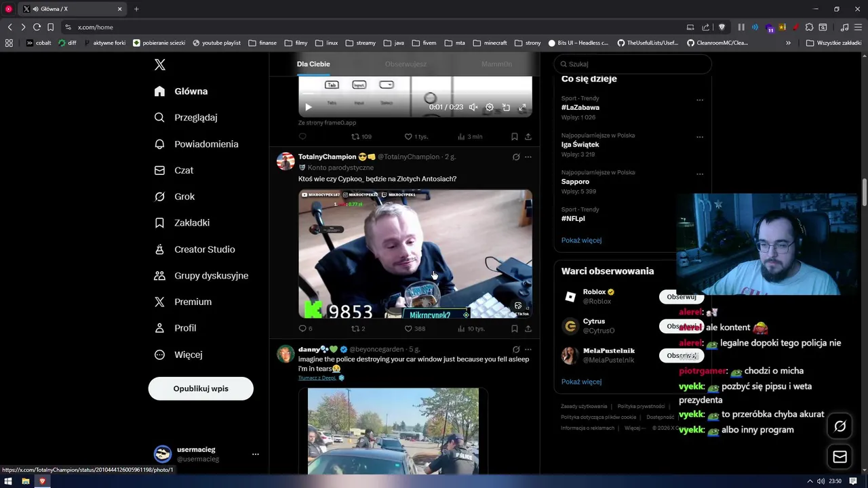Show more accounts under Warci obserwowania
The image size is (868, 488).
point(581,382)
